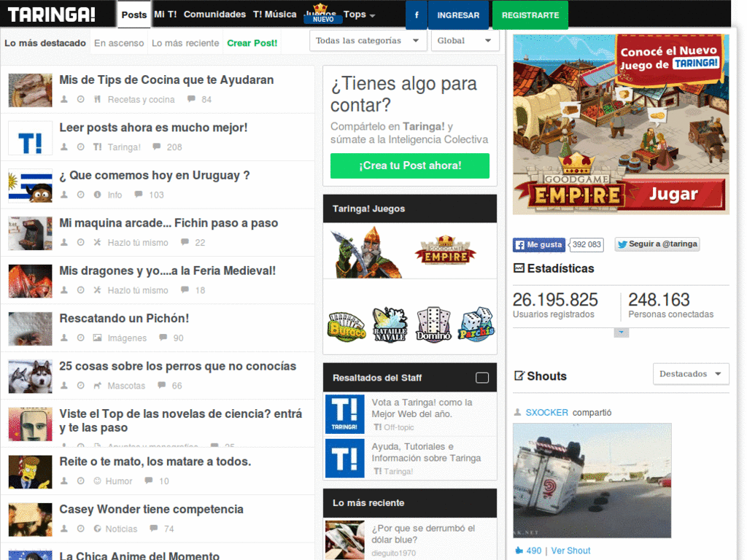Open post 25 cosas sobre los perros
Screen dimensions: 747x560
pos(178,366)
